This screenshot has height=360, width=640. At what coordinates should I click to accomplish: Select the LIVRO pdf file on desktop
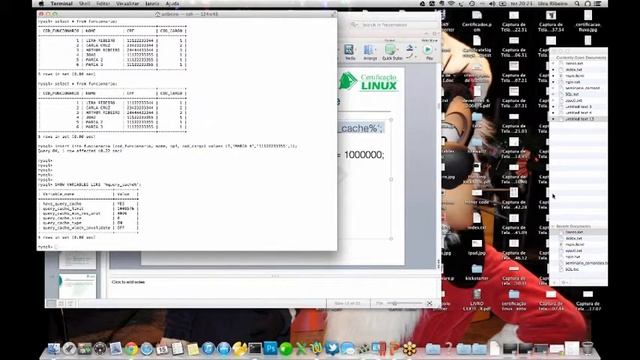click(x=477, y=299)
